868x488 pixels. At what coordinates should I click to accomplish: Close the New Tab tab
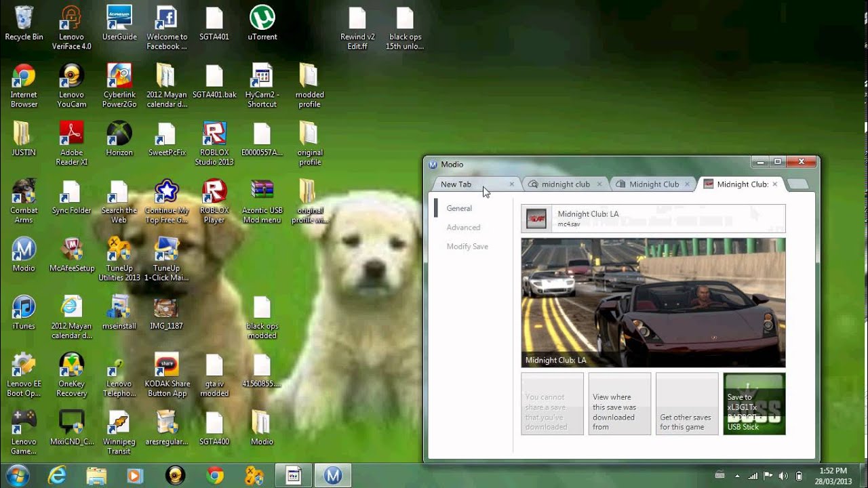pos(512,184)
